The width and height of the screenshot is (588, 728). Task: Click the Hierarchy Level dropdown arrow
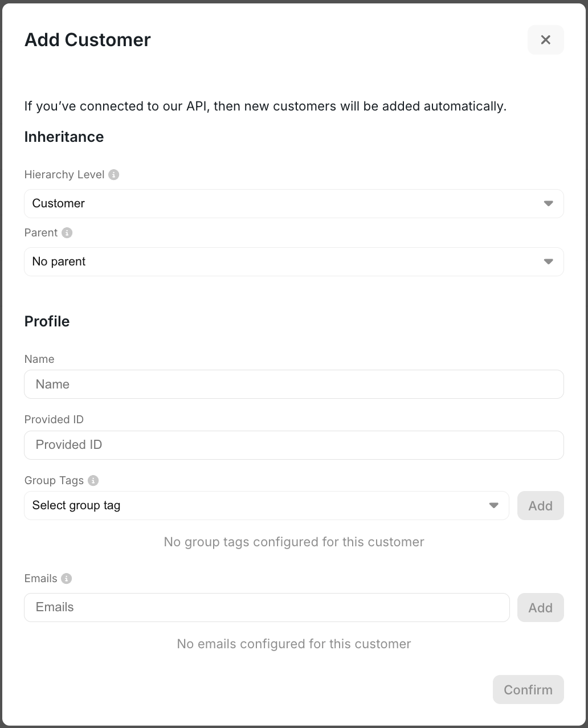pos(548,203)
